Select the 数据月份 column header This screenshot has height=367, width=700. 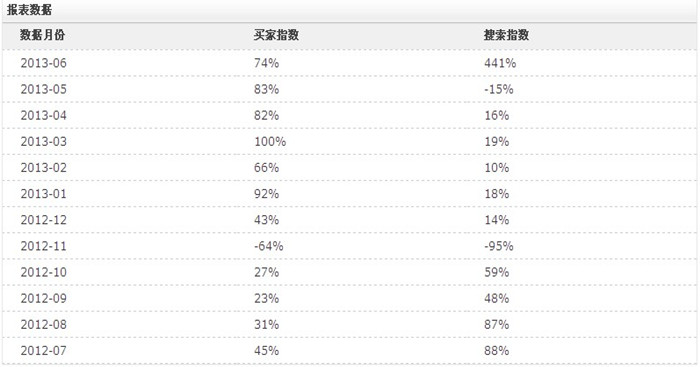pyautogui.click(x=42, y=35)
